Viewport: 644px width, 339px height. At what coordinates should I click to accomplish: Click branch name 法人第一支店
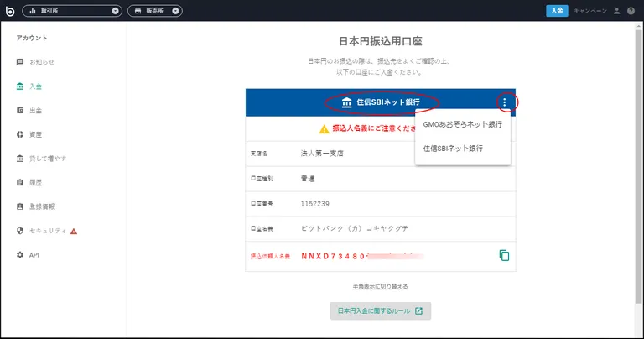pyautogui.click(x=322, y=154)
